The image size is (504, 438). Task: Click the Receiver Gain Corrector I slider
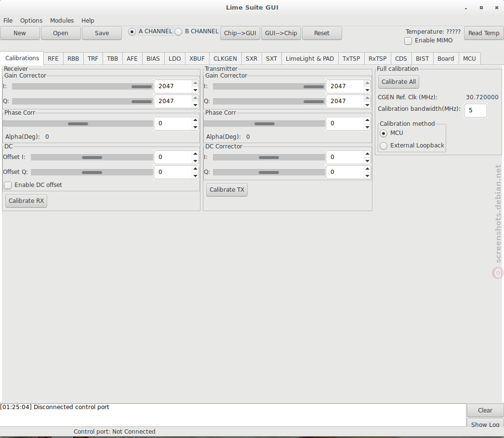coord(82,87)
